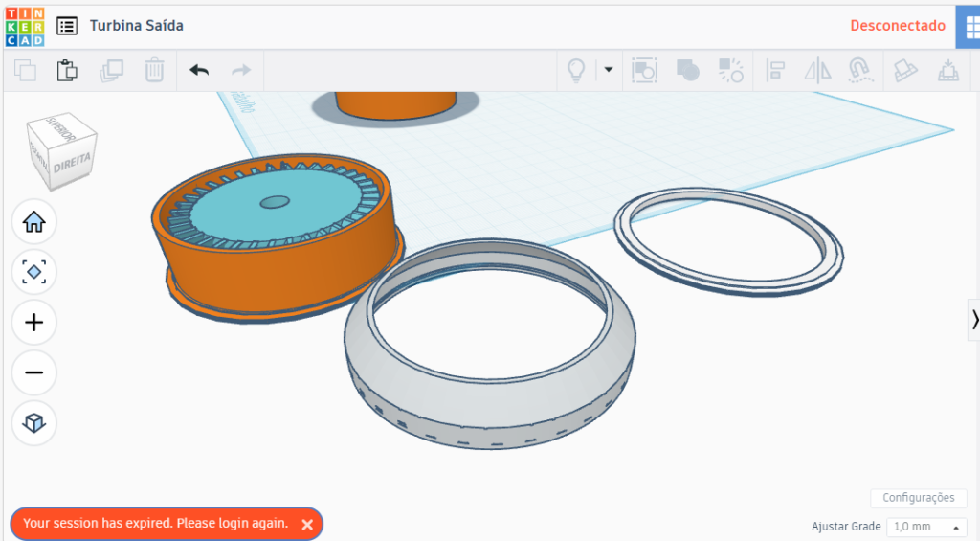Zoom out with the minus button

(34, 372)
